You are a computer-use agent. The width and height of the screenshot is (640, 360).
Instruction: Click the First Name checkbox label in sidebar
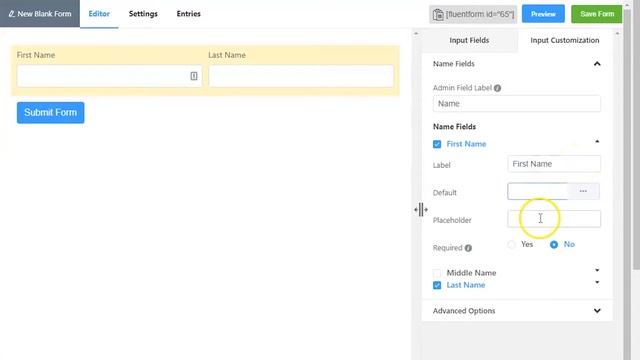[x=467, y=144]
